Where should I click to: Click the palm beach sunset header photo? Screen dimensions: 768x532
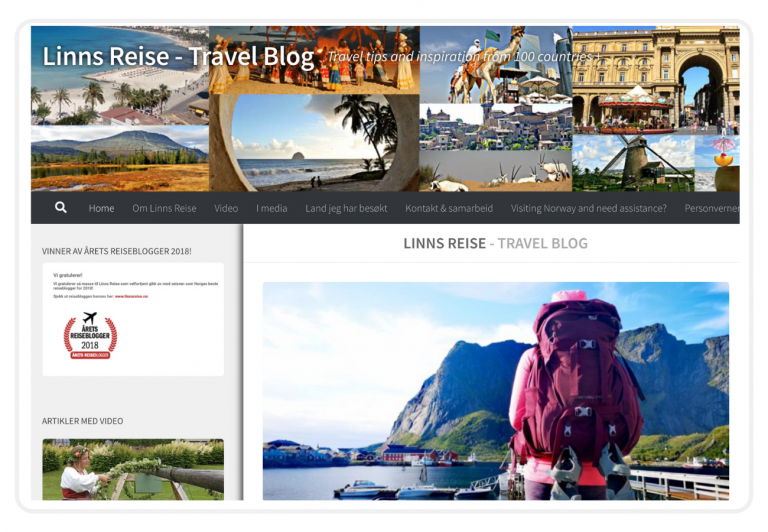point(314,143)
